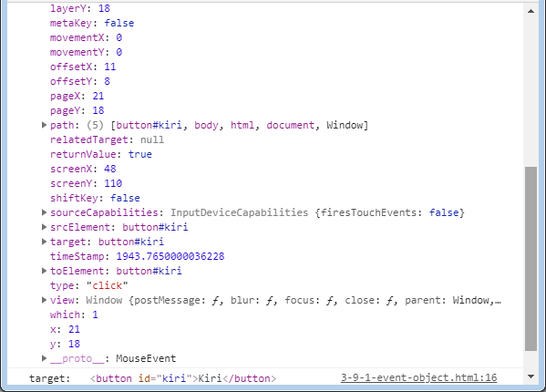Expand the target button#kiri property

44,242
